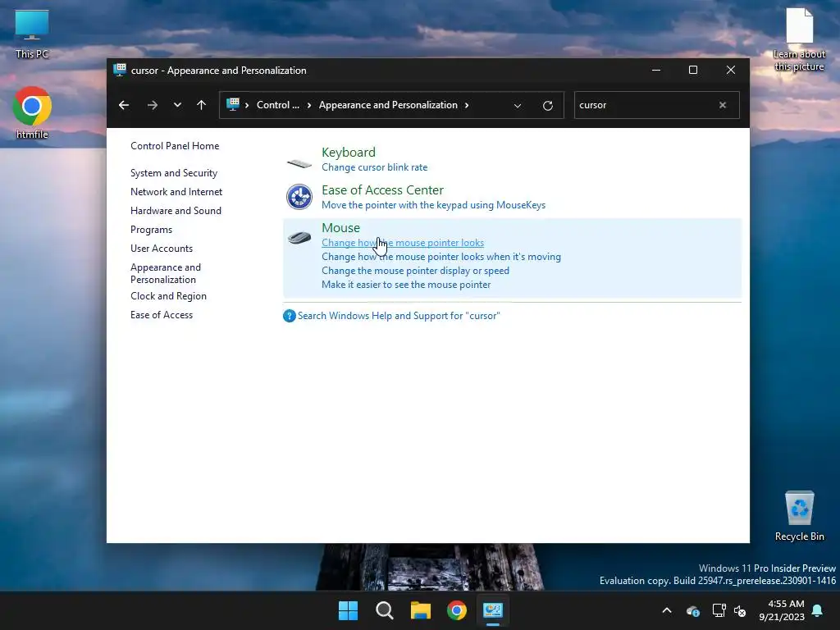The height and width of the screenshot is (630, 840).
Task: Click the Ease of Access Center icon
Action: coord(299,197)
